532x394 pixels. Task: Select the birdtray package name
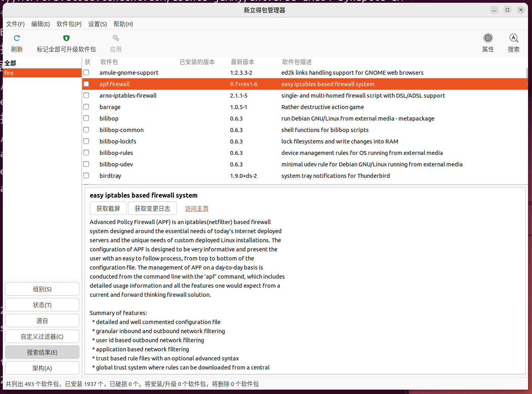point(110,176)
